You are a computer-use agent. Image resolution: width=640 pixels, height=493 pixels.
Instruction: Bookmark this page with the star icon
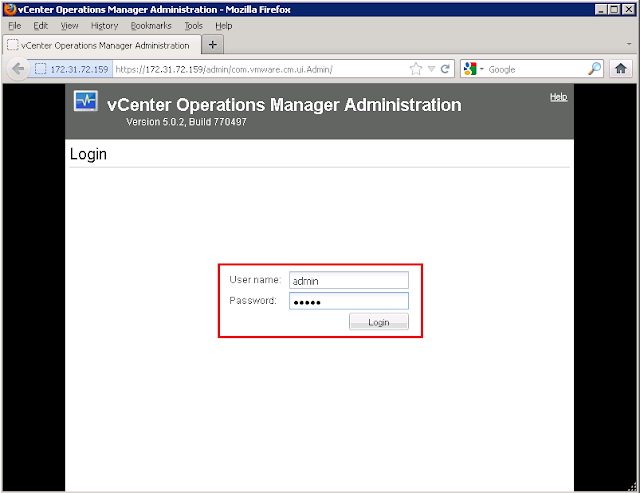(416, 69)
